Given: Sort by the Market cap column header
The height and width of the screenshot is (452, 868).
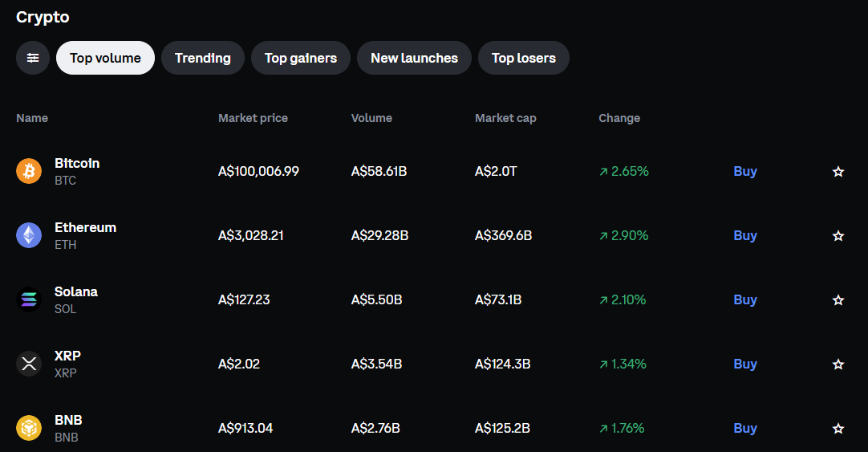Looking at the screenshot, I should pos(505,118).
